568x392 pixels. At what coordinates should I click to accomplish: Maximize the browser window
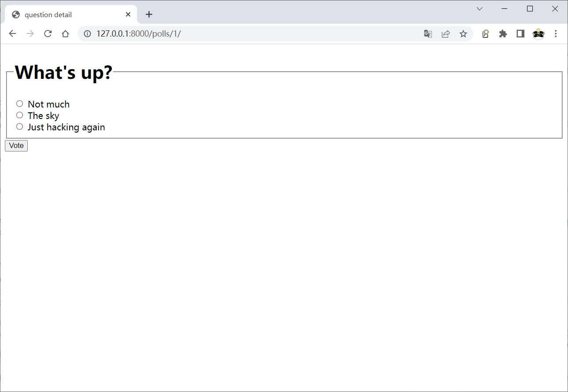530,9
